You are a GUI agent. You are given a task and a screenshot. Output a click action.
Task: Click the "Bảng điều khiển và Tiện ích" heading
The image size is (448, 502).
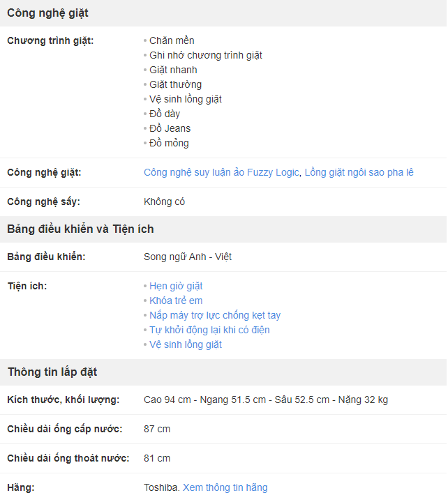click(x=80, y=229)
